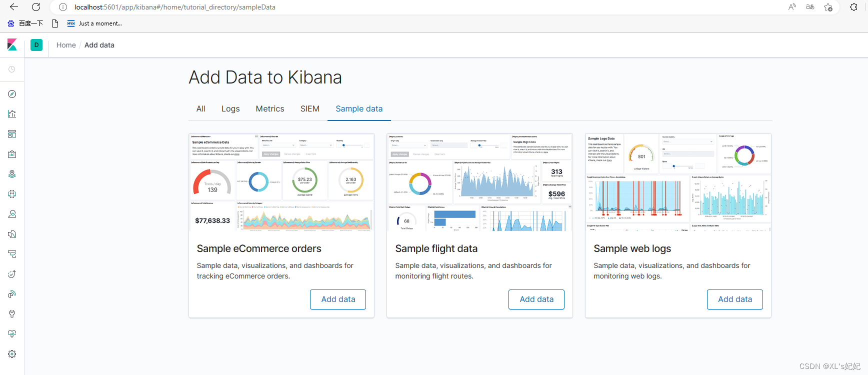This screenshot has width=868, height=375.
Task: Open Stack Monitoring heartbeat icon
Action: [12, 334]
